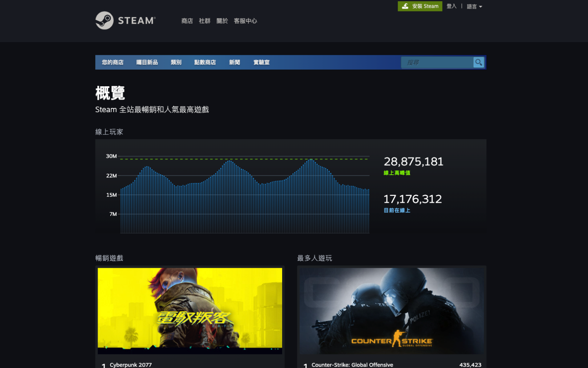Open the 社群 community menu

pyautogui.click(x=205, y=21)
